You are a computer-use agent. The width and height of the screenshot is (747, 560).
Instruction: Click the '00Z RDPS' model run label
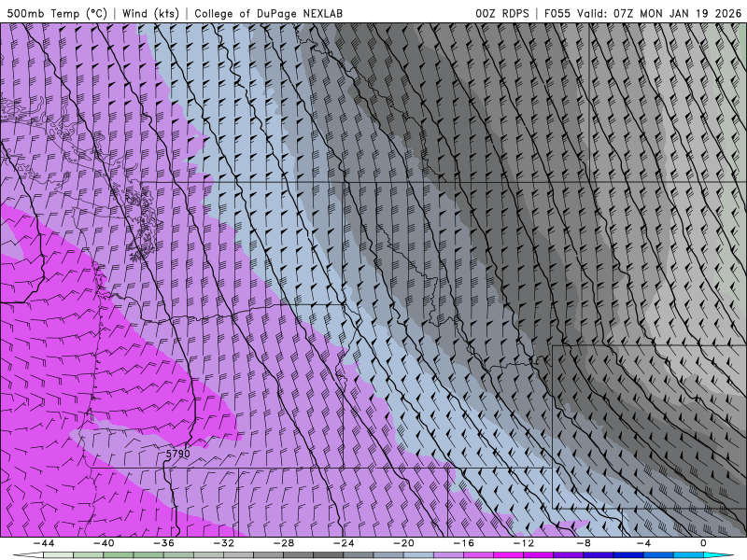(x=502, y=13)
